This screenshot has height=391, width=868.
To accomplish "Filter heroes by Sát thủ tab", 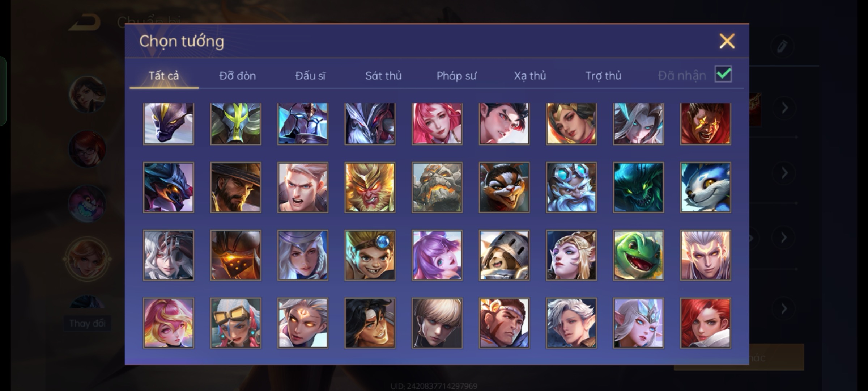I will (x=383, y=76).
